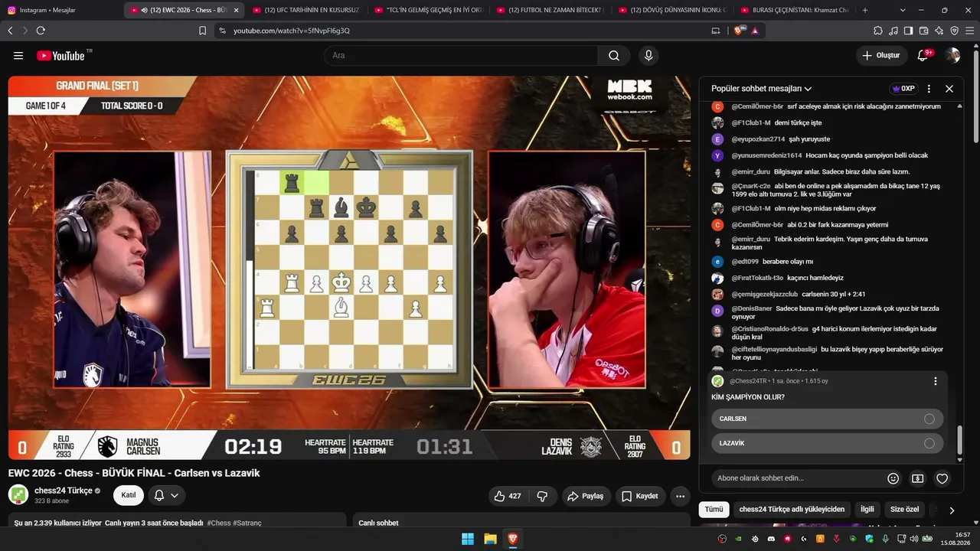Open File Explorer from the taskbar
The width and height of the screenshot is (980, 551).
click(x=490, y=539)
